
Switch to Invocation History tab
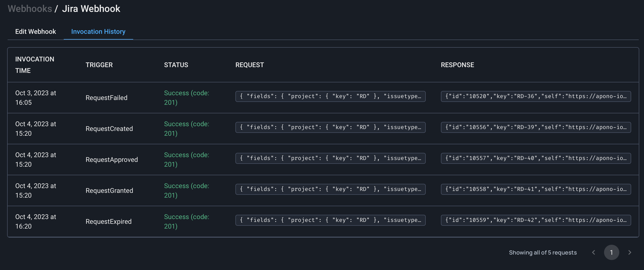pyautogui.click(x=98, y=31)
